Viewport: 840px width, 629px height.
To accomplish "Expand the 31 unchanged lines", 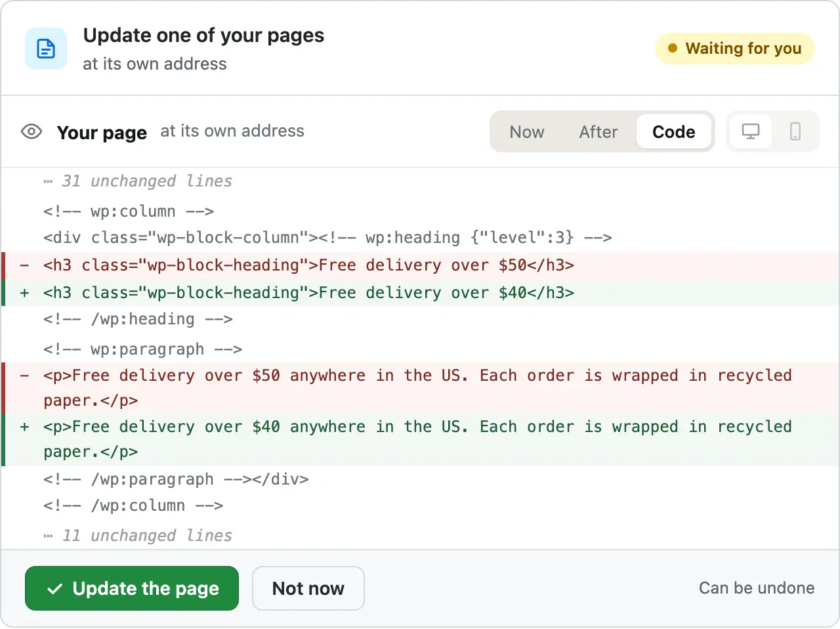I will click(x=138, y=181).
